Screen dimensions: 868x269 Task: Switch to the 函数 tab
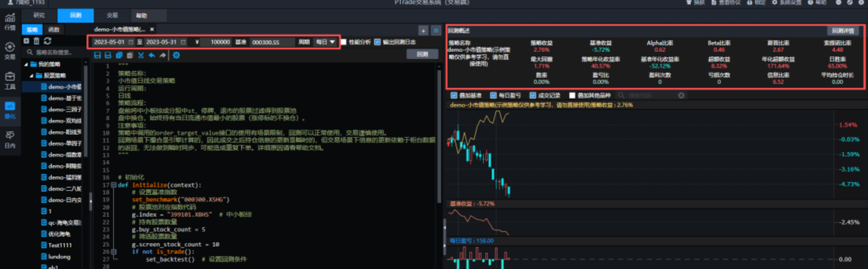pos(54,29)
